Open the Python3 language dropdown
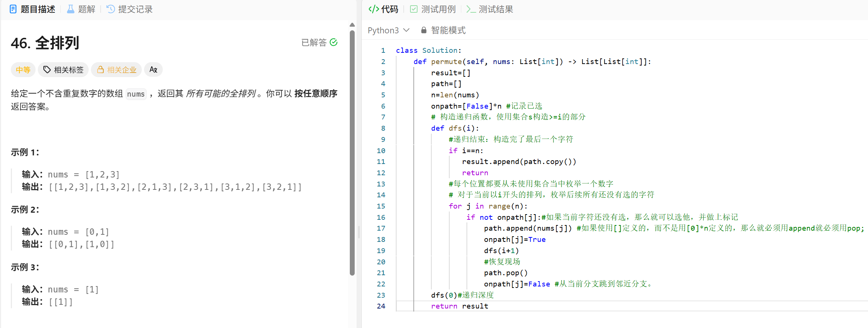The height and width of the screenshot is (328, 868). 388,30
